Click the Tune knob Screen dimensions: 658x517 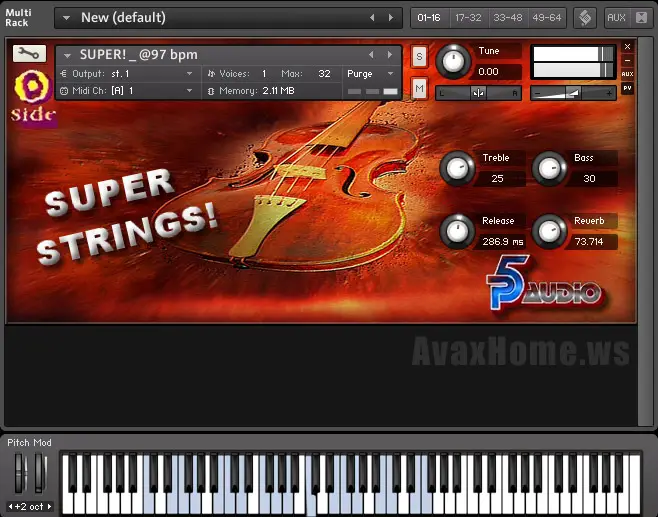pyautogui.click(x=453, y=62)
